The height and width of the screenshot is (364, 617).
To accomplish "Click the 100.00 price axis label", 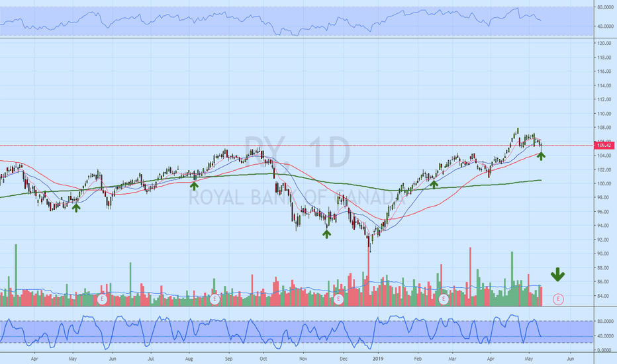I will coord(604,184).
